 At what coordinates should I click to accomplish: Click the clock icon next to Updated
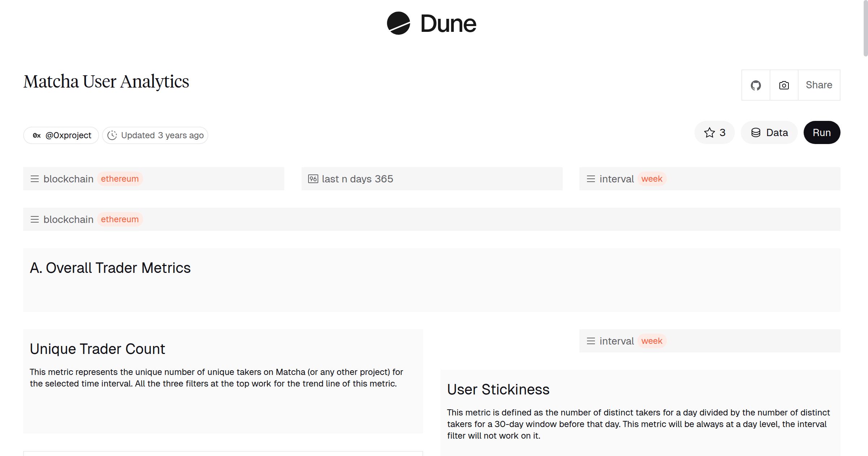112,135
